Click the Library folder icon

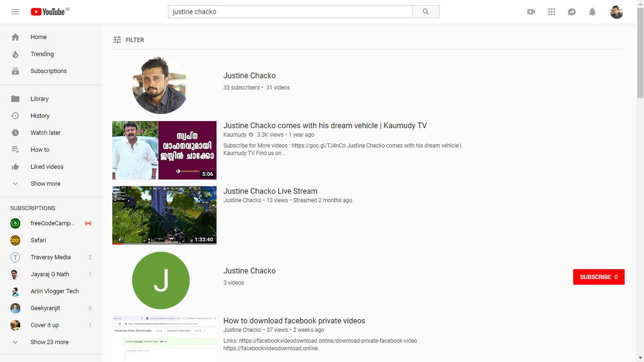coord(15,99)
